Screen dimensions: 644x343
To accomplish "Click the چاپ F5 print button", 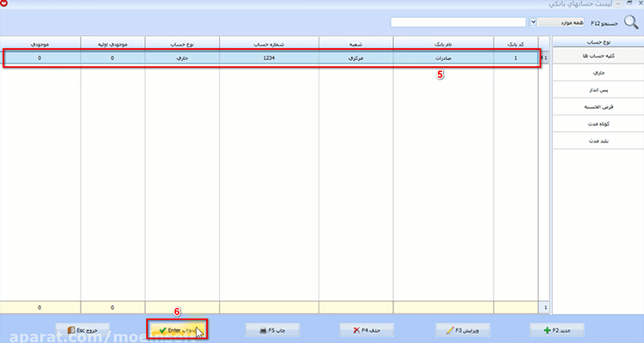I will tap(272, 330).
